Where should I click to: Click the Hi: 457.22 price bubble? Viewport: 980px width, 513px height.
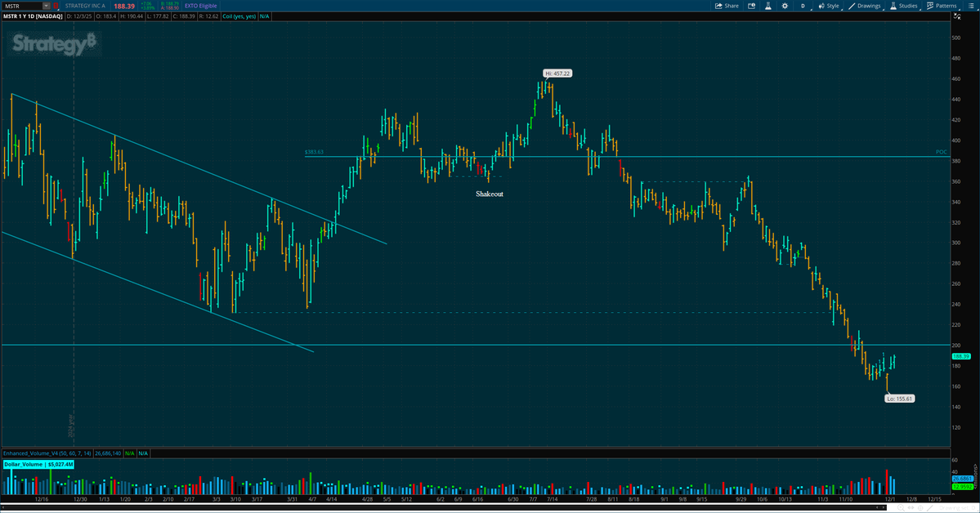(557, 73)
